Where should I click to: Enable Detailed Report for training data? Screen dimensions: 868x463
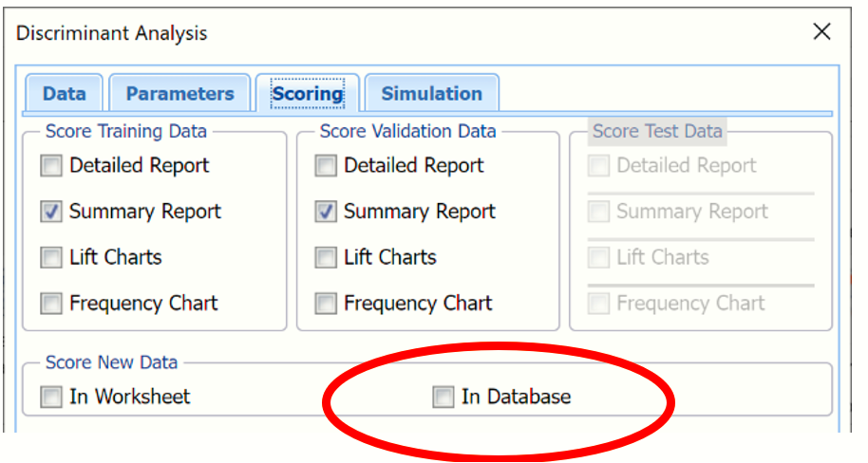(51, 166)
